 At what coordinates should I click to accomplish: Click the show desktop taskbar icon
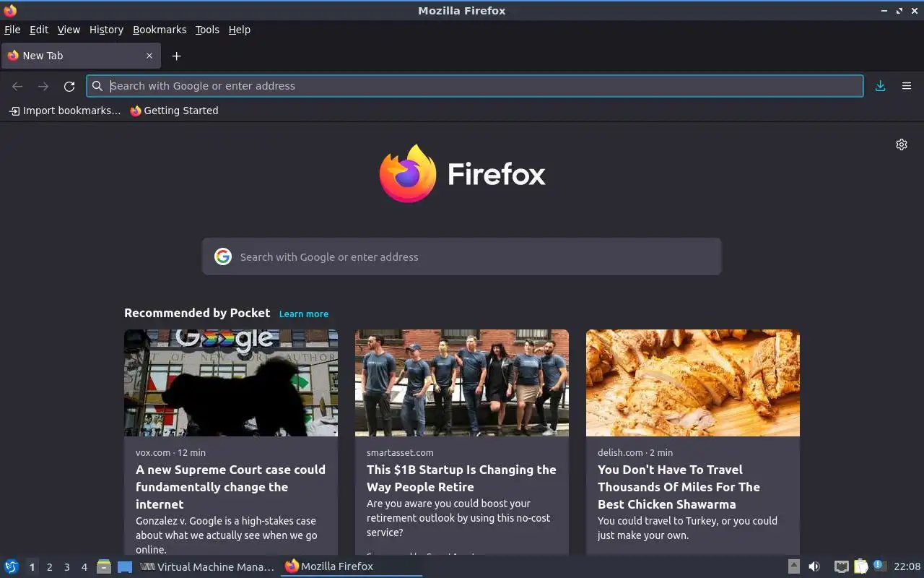tap(125, 567)
